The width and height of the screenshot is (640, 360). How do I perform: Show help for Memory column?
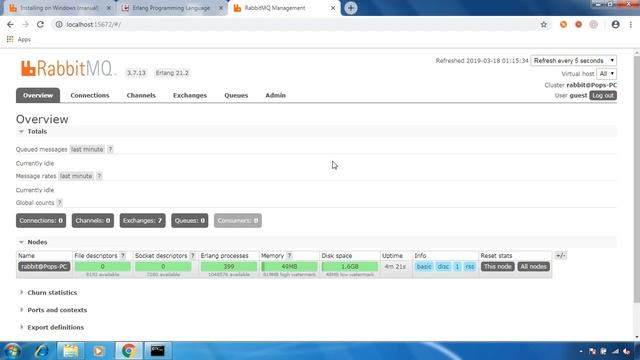tap(289, 256)
